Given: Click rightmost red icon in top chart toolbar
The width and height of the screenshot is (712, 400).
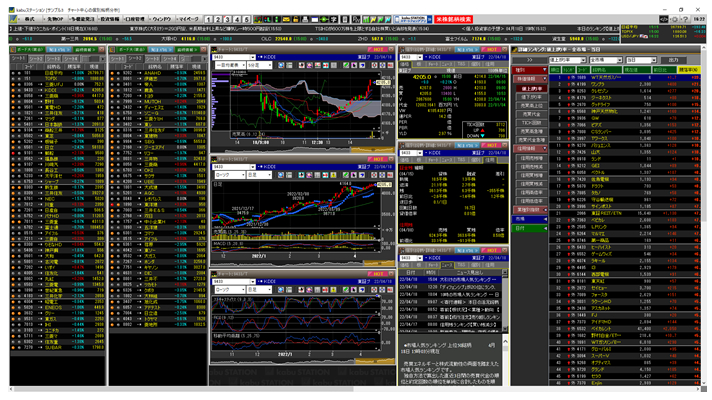Looking at the screenshot, I should click(390, 65).
